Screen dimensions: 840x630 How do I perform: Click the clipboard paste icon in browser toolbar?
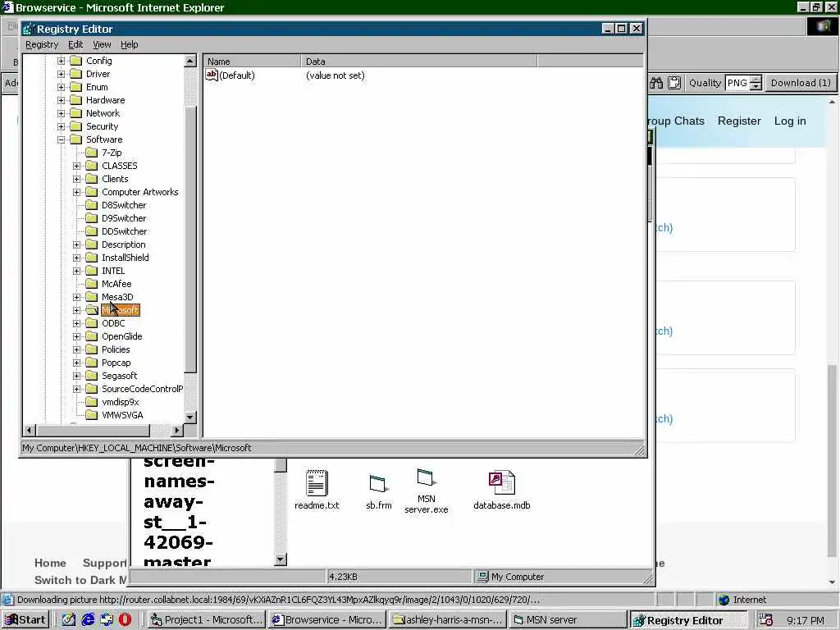(674, 83)
